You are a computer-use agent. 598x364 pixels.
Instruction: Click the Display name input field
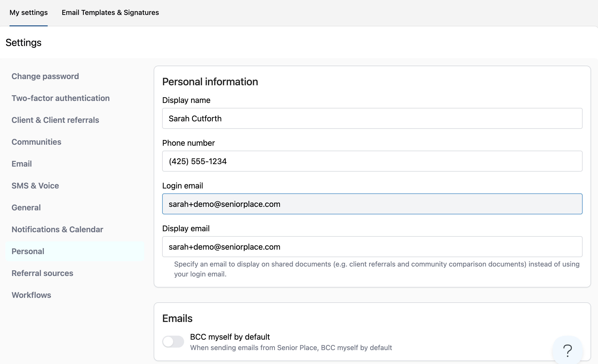pos(372,118)
